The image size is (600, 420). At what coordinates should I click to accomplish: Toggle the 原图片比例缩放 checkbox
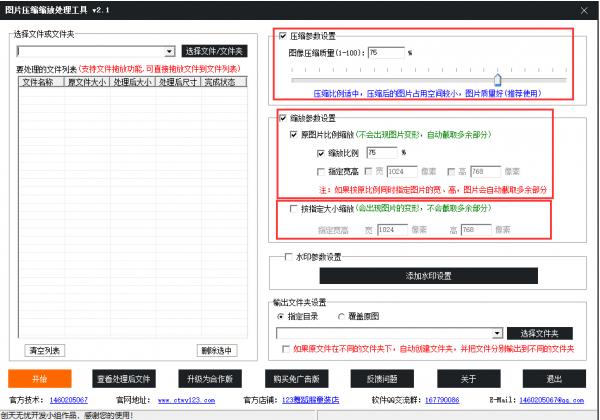(293, 135)
